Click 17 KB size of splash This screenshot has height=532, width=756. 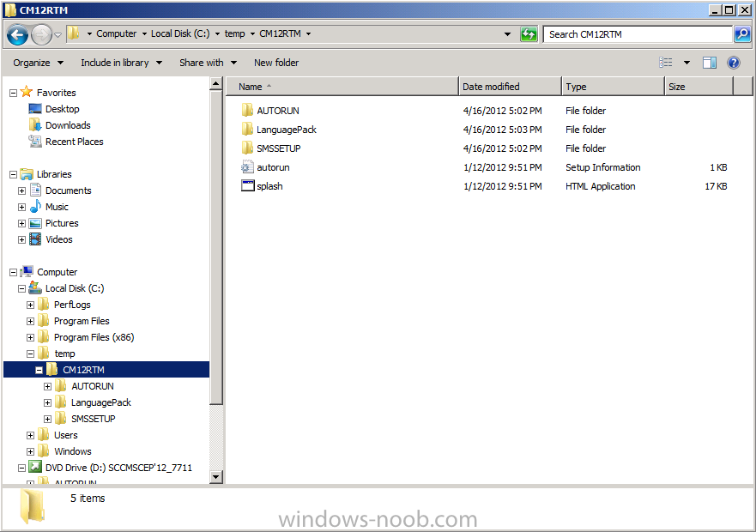pyautogui.click(x=716, y=186)
